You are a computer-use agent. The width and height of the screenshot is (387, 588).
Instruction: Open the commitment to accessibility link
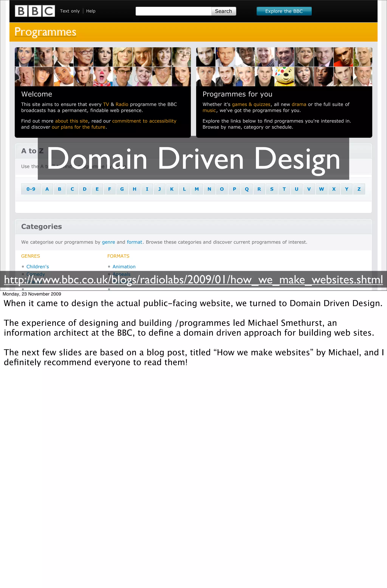pyautogui.click(x=144, y=121)
